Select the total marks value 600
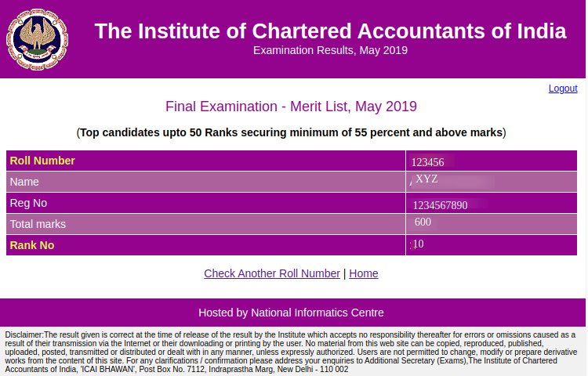The height and width of the screenshot is (376, 588). (x=423, y=222)
